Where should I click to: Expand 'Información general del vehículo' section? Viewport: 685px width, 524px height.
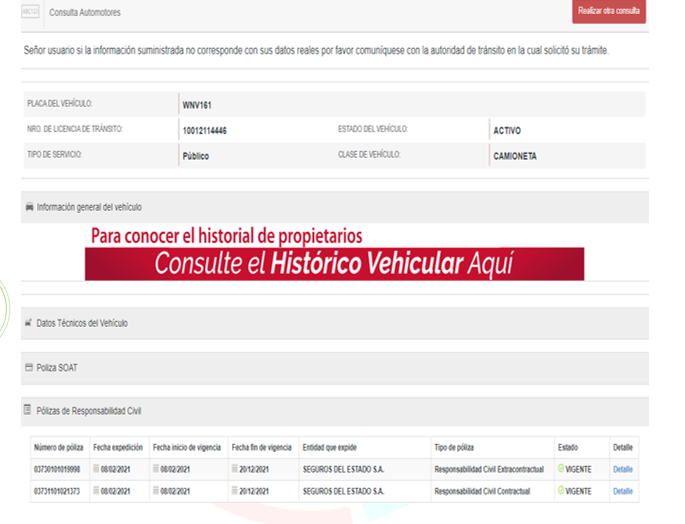click(x=89, y=207)
